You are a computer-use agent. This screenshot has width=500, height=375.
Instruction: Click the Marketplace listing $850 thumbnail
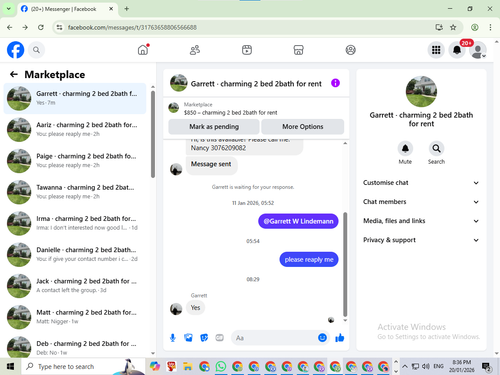[x=173, y=108]
